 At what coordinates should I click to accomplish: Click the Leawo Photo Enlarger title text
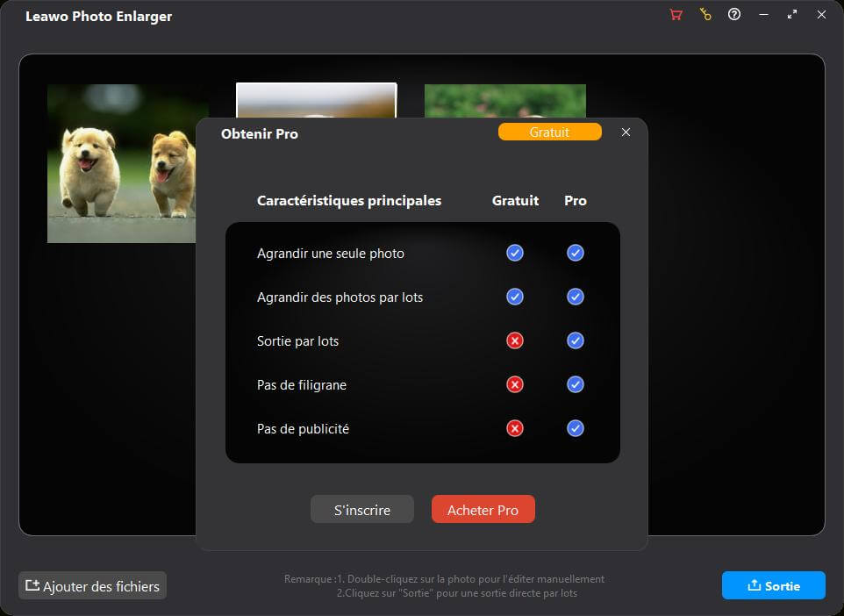(98, 16)
